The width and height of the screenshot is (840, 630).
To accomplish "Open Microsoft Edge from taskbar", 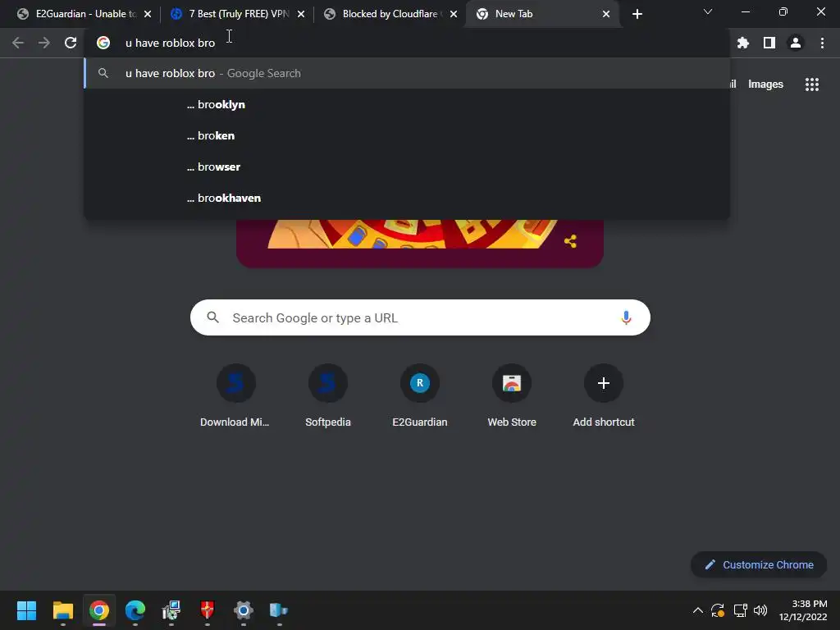I will coord(135,610).
